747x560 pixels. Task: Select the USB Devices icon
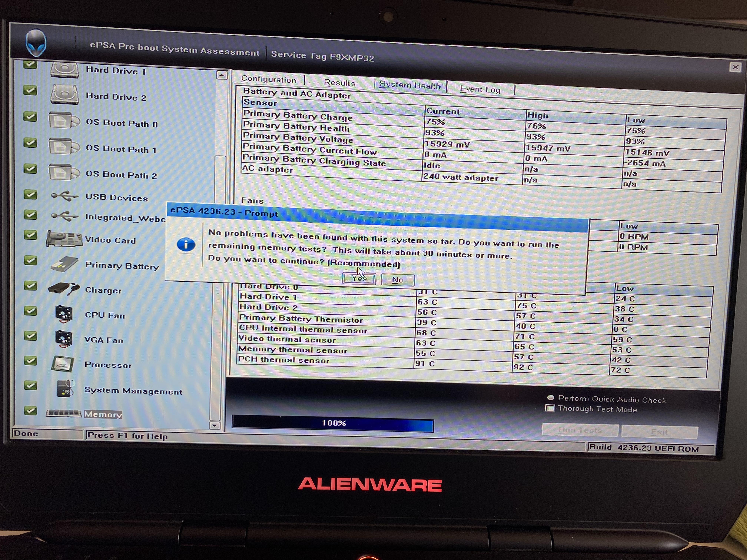click(x=64, y=196)
